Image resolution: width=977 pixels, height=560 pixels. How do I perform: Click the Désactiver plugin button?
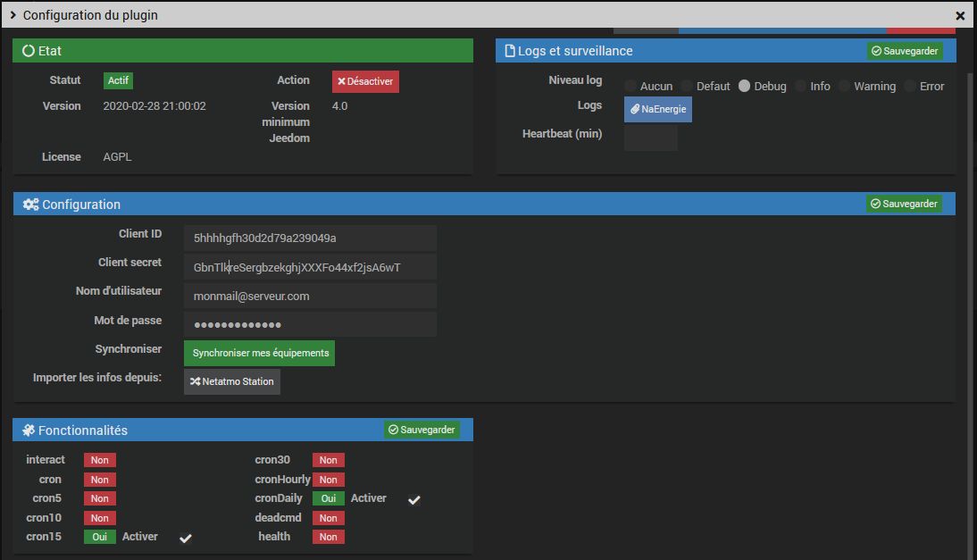point(366,81)
